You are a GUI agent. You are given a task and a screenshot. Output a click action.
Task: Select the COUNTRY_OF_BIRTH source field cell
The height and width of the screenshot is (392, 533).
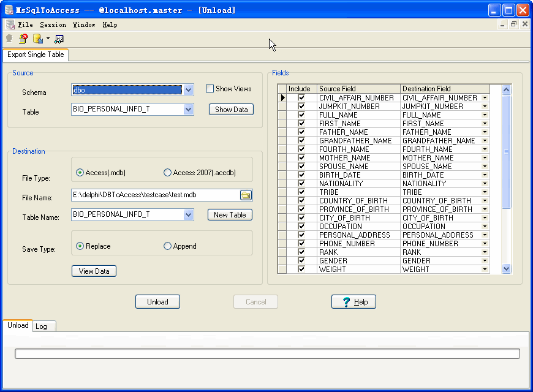358,201
